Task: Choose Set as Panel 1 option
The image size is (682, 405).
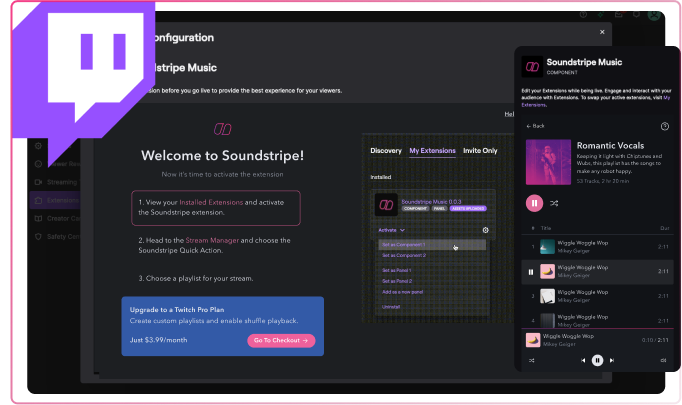Action: tap(398, 270)
